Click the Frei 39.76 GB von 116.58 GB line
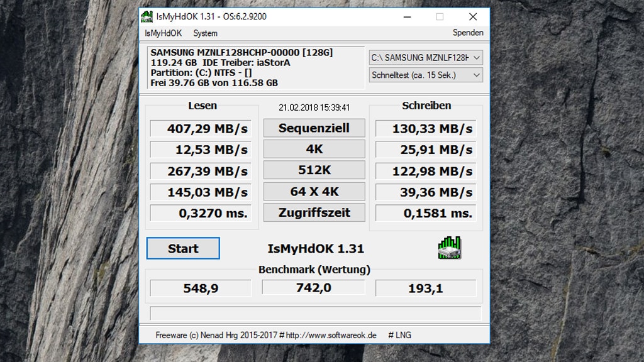Image resolution: width=644 pixels, height=362 pixels. pyautogui.click(x=214, y=83)
